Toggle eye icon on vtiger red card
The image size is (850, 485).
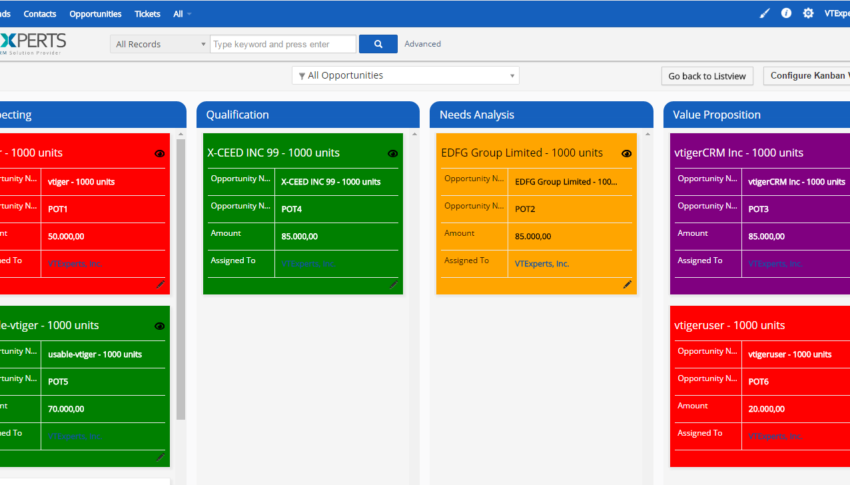pyautogui.click(x=159, y=153)
